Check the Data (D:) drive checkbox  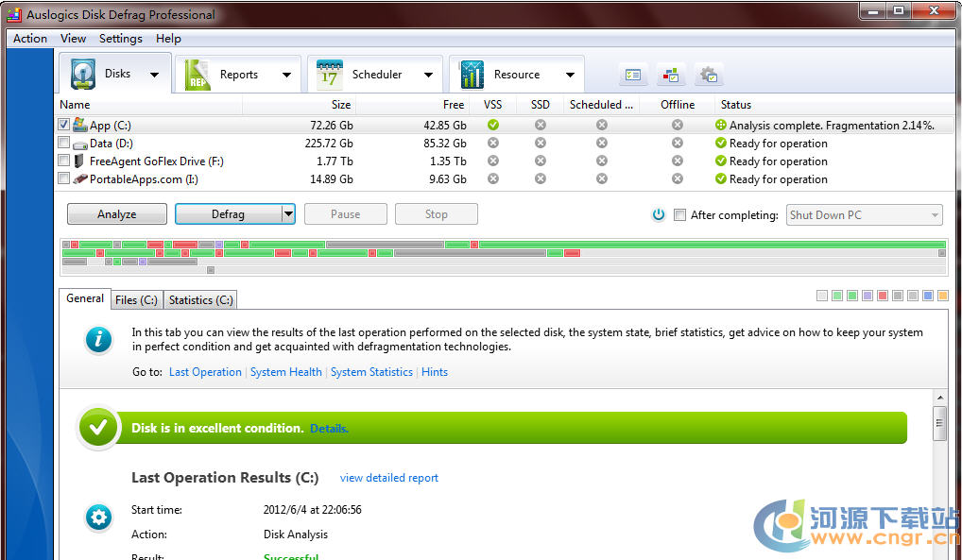(x=64, y=143)
